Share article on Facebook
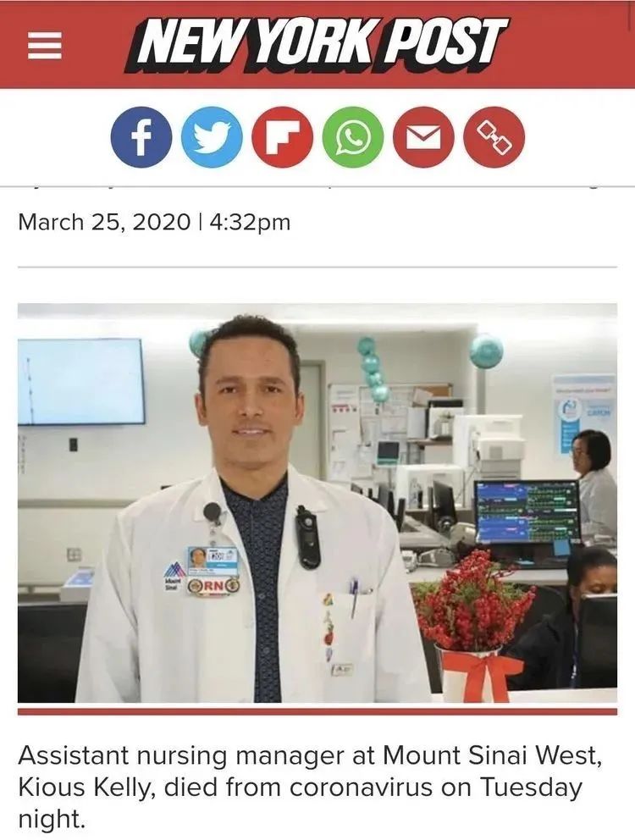Viewport: 635px width, 840px height. (x=141, y=138)
